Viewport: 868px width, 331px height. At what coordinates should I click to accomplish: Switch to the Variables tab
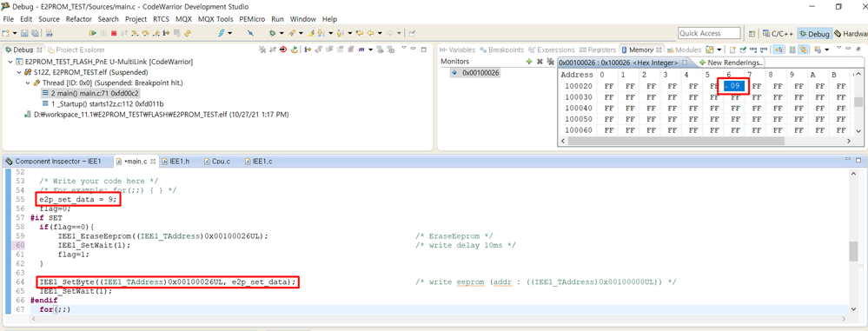click(458, 50)
